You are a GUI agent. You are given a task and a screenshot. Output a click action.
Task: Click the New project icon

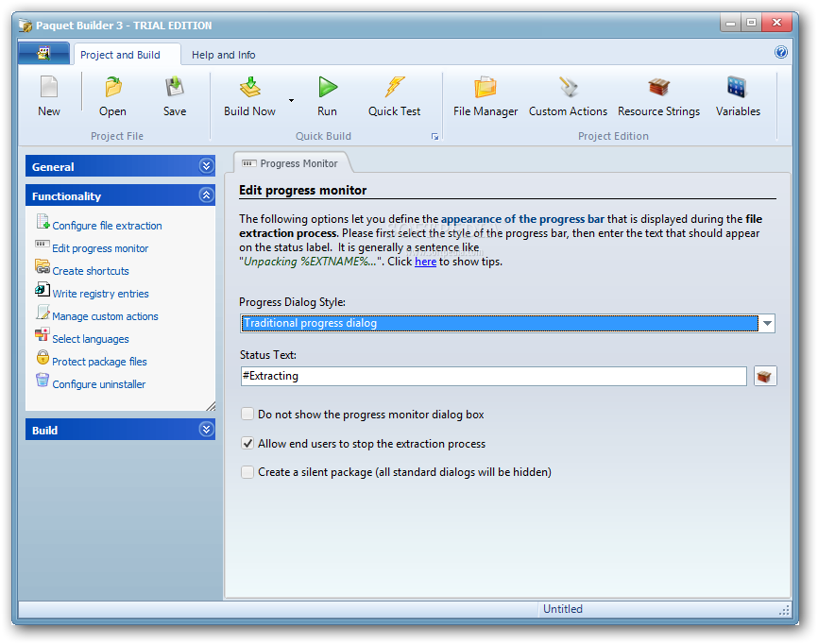(49, 87)
